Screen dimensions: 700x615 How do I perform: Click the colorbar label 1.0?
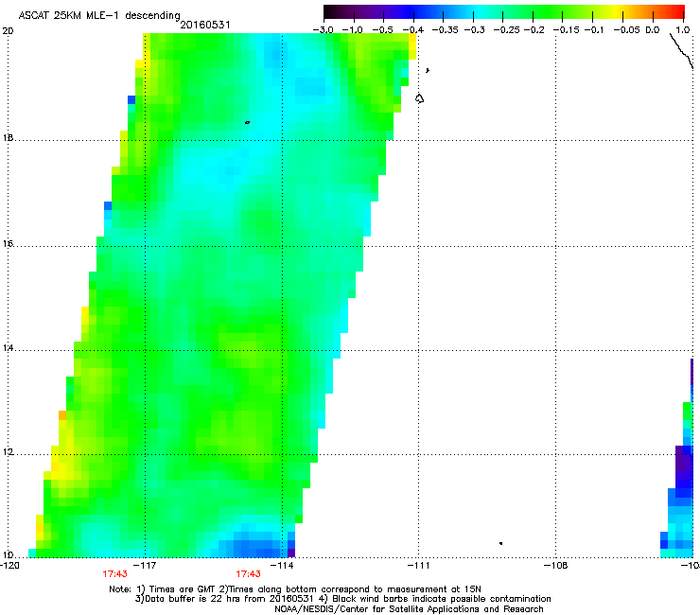(683, 30)
